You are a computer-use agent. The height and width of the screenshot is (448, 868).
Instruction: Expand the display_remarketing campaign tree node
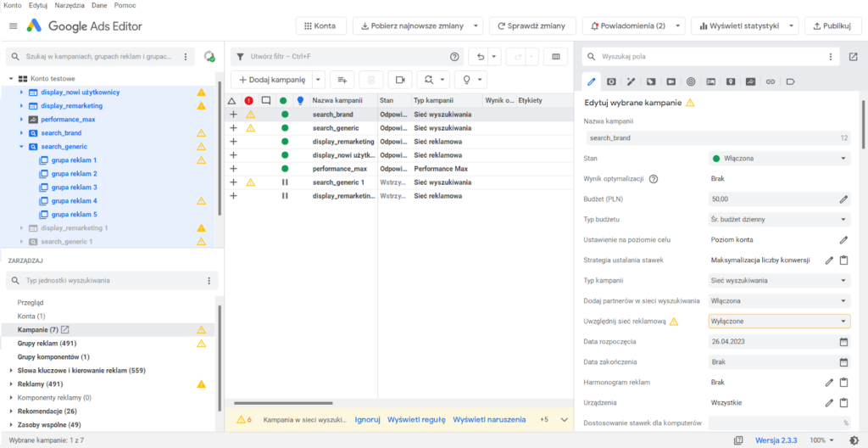(21, 105)
